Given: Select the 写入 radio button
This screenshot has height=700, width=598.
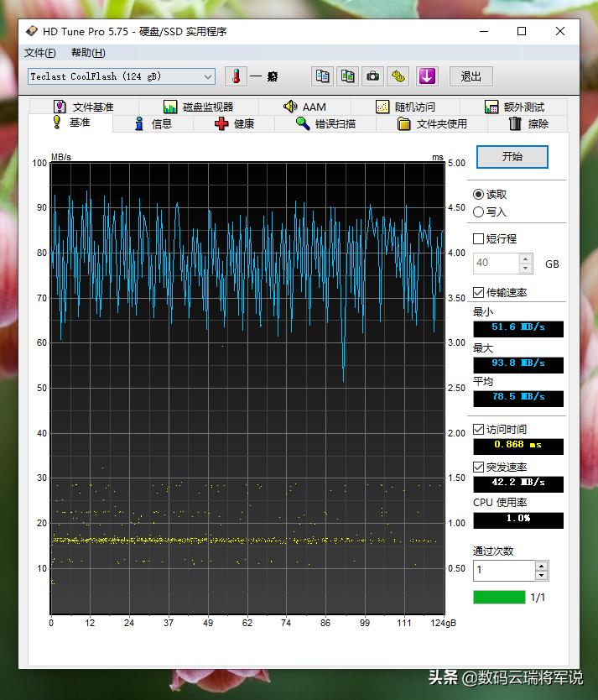Looking at the screenshot, I should (x=479, y=212).
